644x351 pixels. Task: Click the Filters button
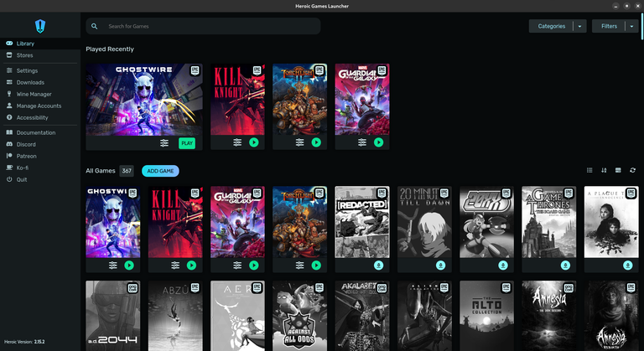tap(609, 26)
